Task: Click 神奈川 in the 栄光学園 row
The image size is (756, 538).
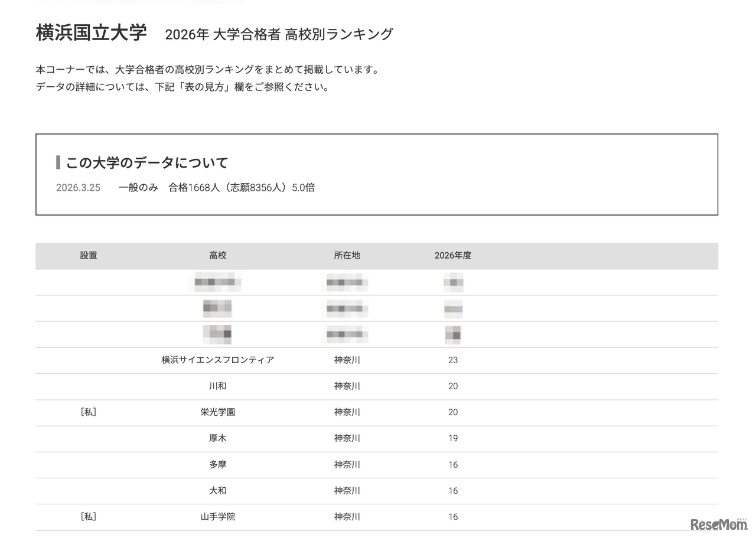Action: [347, 412]
